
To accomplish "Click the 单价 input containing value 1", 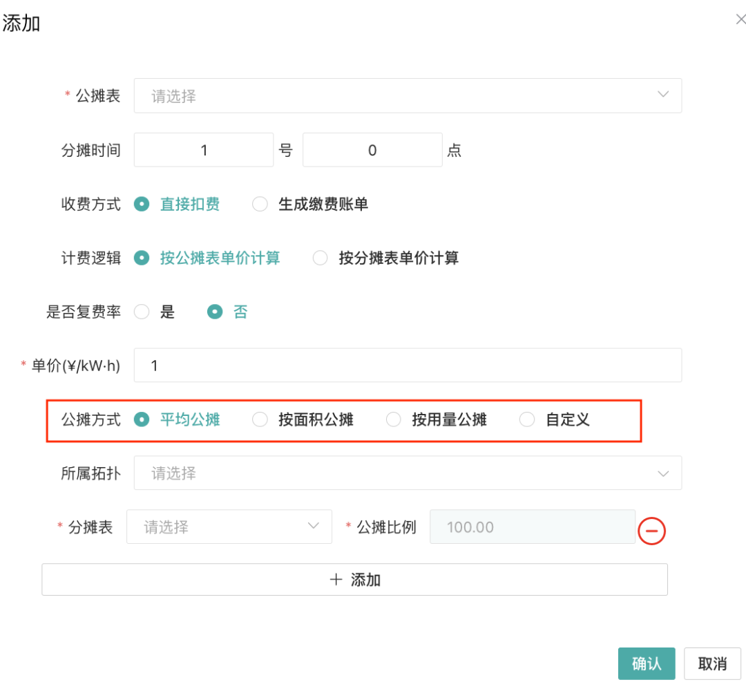I will tap(408, 365).
